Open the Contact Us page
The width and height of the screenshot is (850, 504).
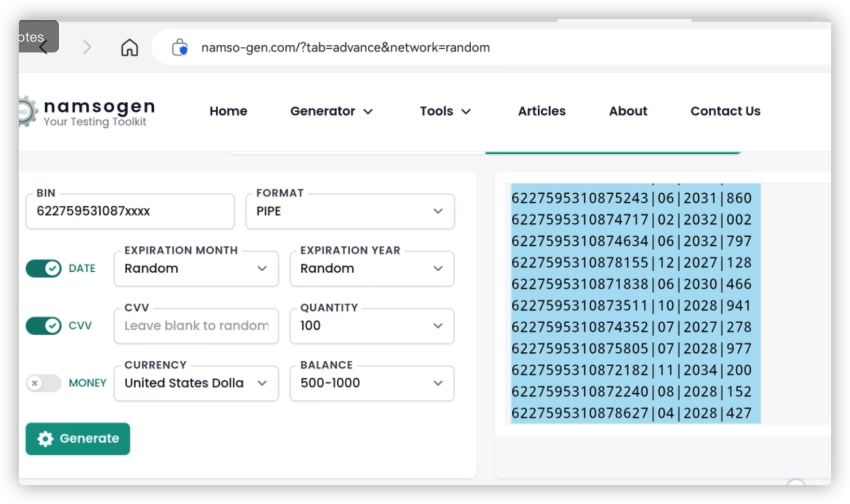pos(725,111)
